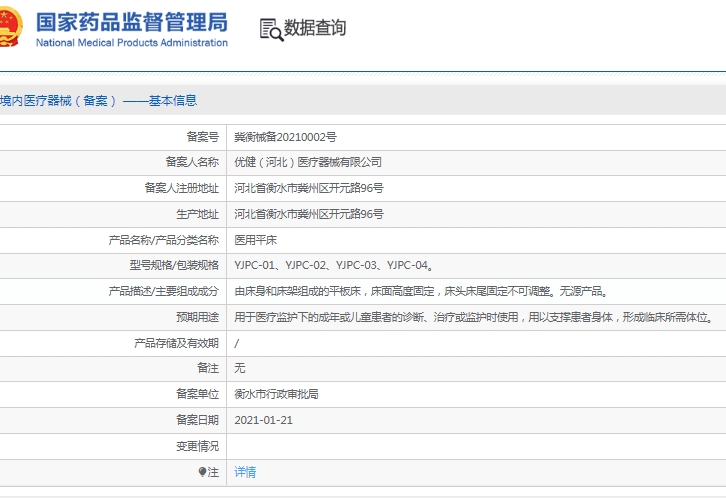Screen dimensions: 726x498
Task: Click the 变更情况 label
Action: pyautogui.click(x=197, y=446)
